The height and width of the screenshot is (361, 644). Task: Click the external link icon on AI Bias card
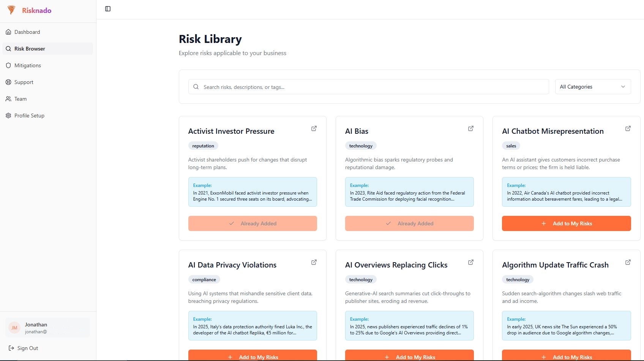pyautogui.click(x=470, y=128)
